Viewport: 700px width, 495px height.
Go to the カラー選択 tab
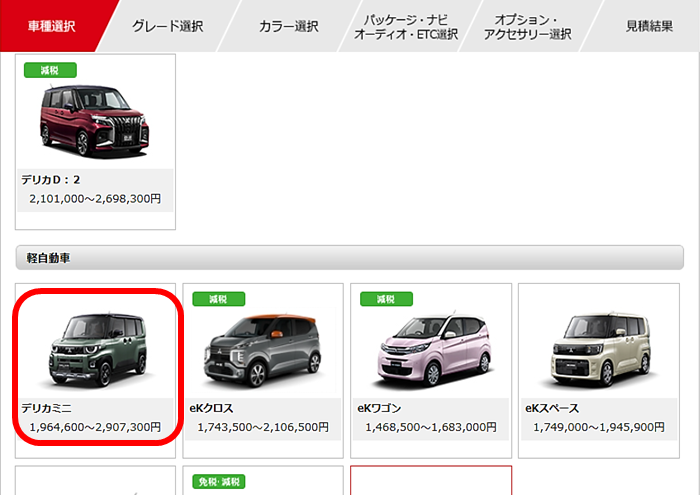point(287,26)
